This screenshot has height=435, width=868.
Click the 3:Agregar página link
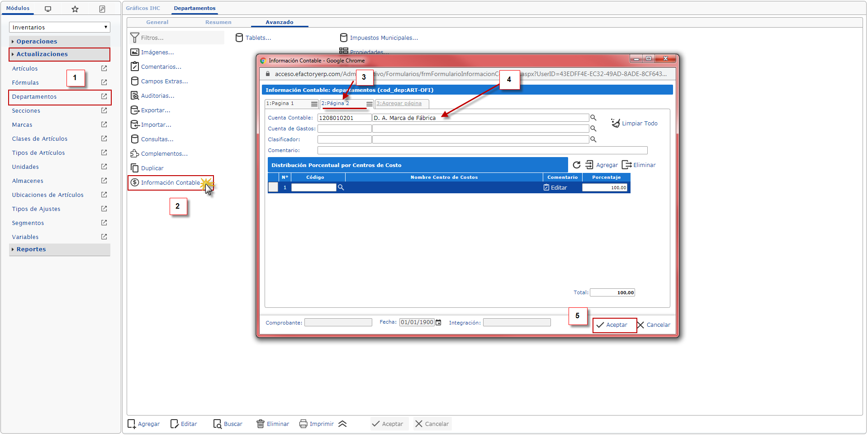click(399, 104)
